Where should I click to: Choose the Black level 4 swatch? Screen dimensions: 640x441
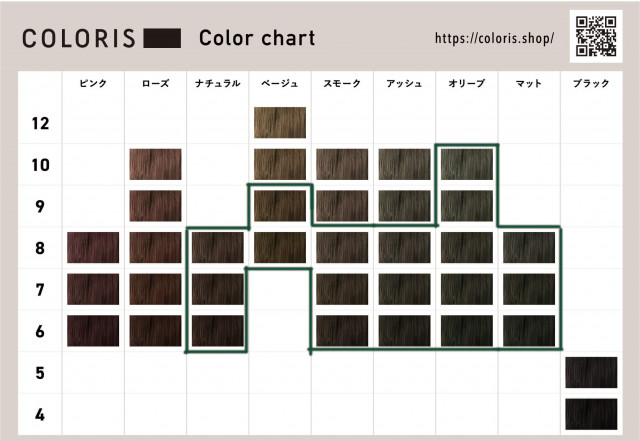tap(591, 413)
